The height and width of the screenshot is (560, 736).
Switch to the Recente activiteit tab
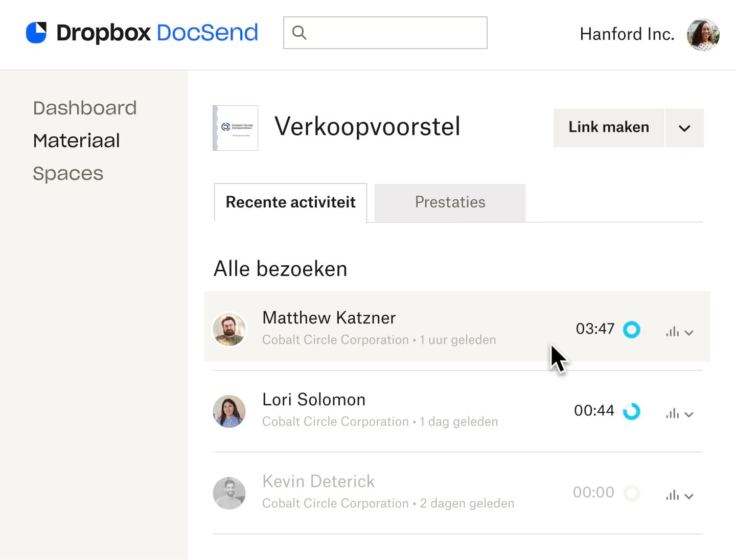click(x=290, y=202)
